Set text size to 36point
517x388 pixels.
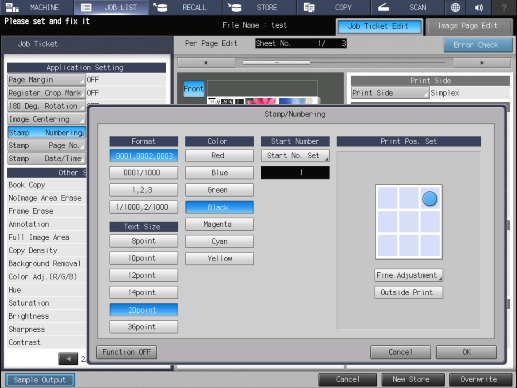click(x=143, y=327)
